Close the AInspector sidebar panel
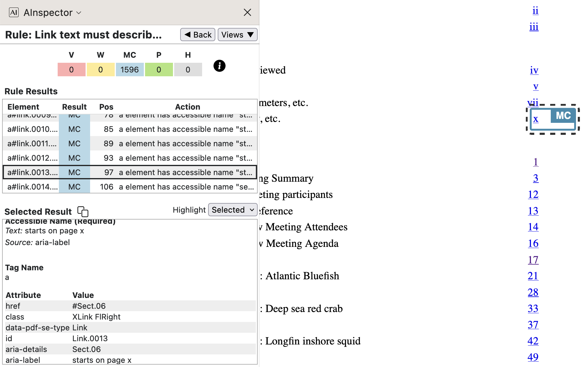The image size is (588, 367). (x=247, y=12)
